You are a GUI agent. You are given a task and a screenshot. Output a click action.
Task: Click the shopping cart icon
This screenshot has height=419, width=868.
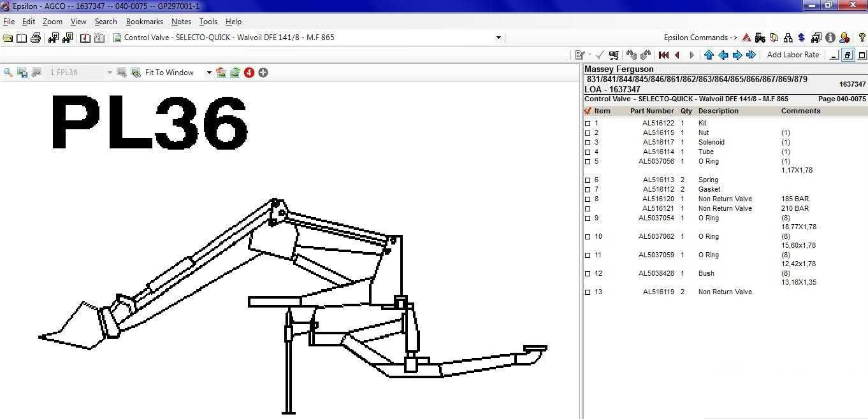[613, 55]
